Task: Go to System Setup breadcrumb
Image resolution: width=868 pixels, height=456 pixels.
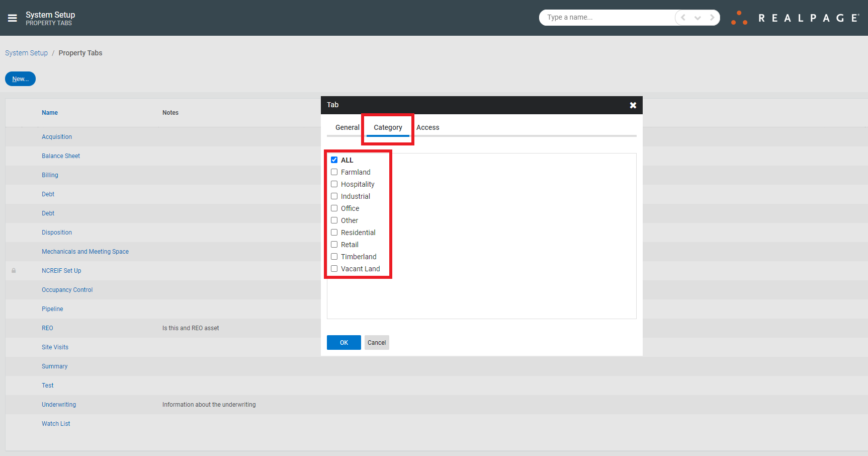Action: pyautogui.click(x=26, y=53)
